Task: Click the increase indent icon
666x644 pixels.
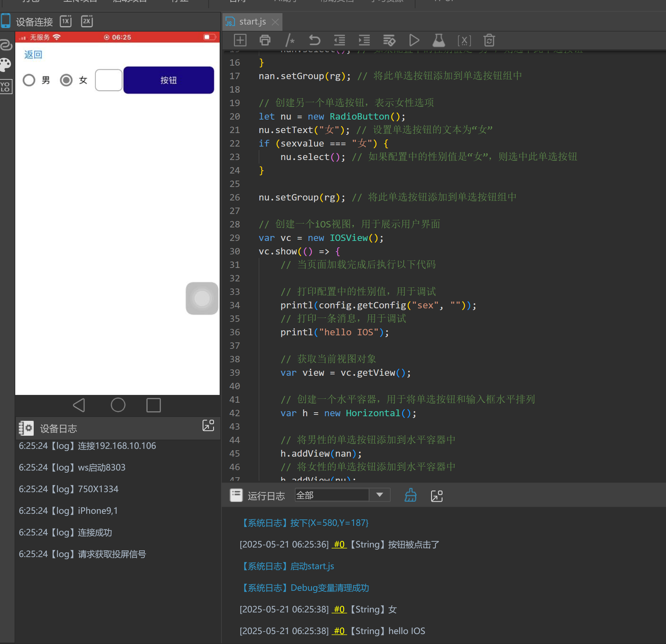Action: pos(364,40)
